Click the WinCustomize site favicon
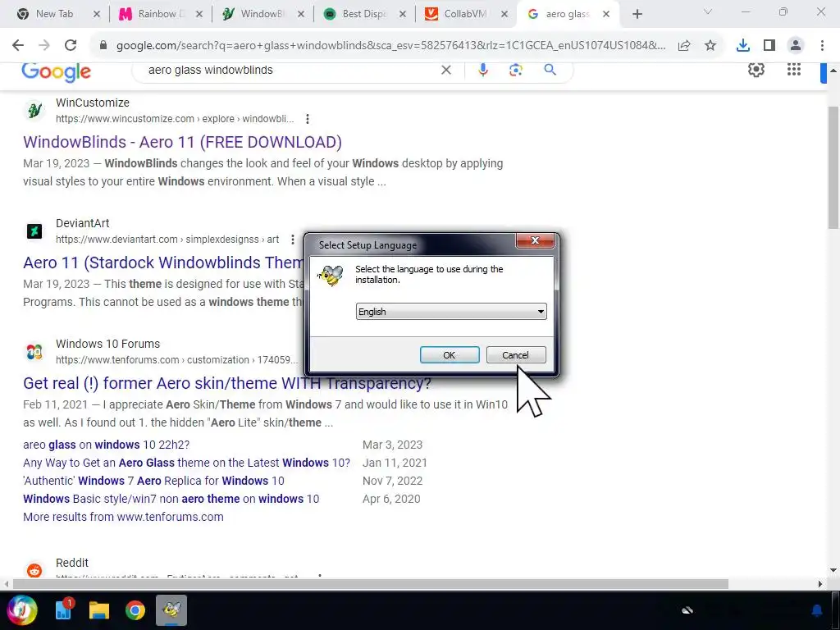 [x=34, y=111]
